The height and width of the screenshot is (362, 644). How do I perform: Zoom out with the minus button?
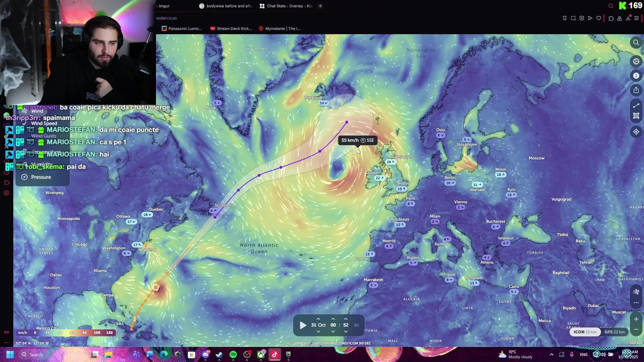click(636, 330)
